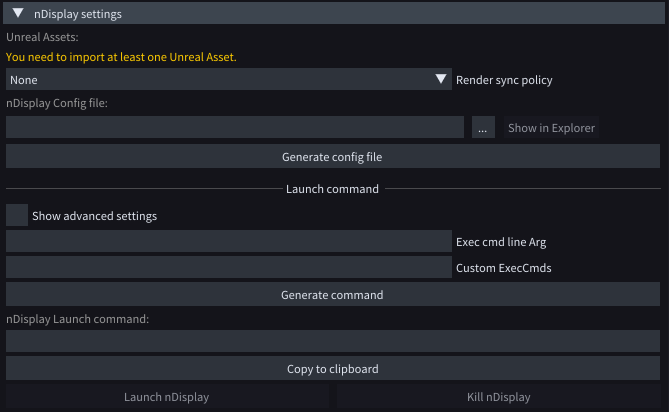Click Generate config file
669x412 pixels.
coord(332,157)
